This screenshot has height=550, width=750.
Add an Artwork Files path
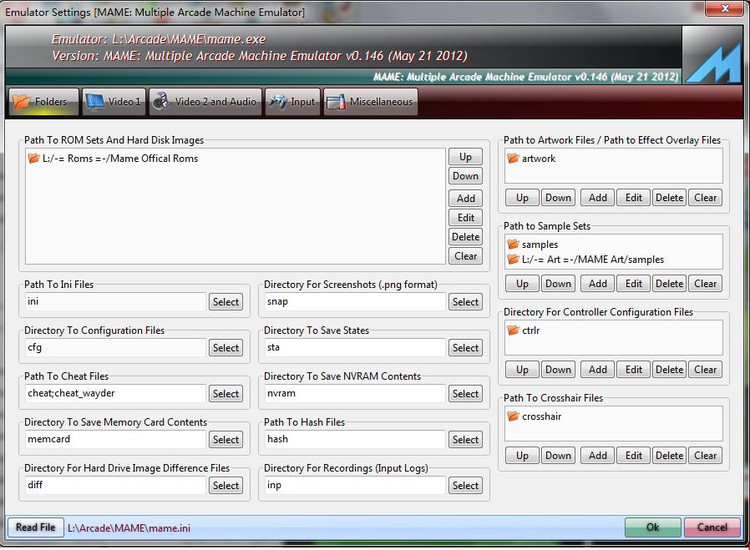pos(597,198)
